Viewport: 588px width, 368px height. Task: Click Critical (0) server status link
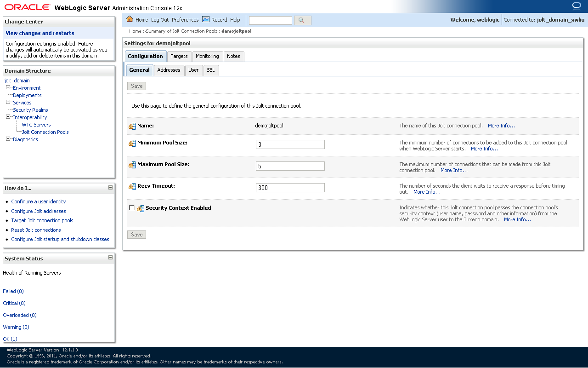coord(14,303)
